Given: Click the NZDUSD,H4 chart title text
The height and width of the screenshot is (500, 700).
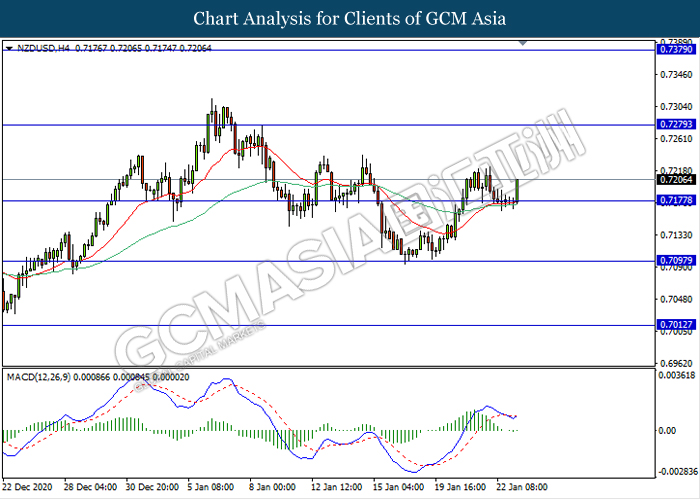Looking at the screenshot, I should coord(43,48).
